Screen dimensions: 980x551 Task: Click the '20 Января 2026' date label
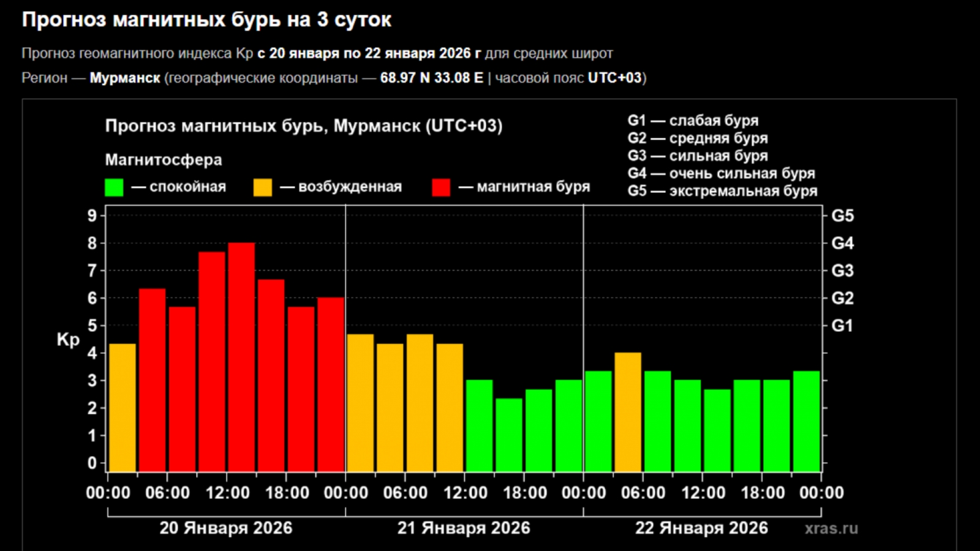point(226,528)
